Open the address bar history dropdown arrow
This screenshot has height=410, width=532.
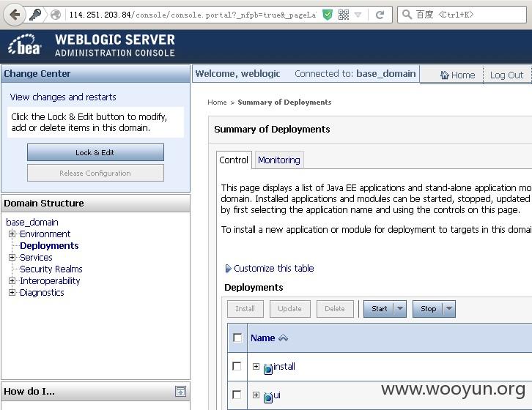(358, 15)
